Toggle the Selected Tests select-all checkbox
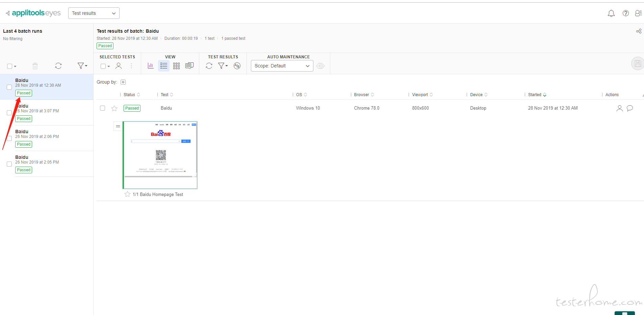This screenshot has width=644, height=315. [103, 66]
